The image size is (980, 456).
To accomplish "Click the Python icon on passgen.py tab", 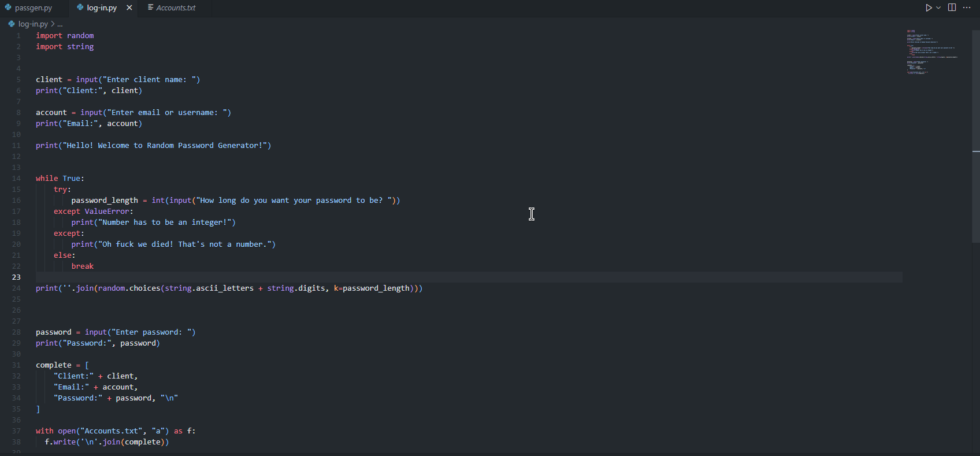I will coord(8,8).
